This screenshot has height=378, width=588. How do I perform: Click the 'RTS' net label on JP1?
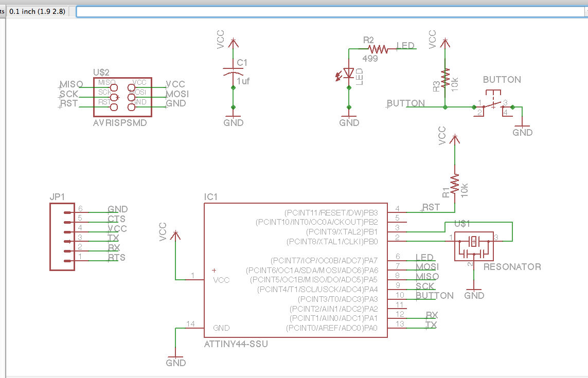coord(117,257)
